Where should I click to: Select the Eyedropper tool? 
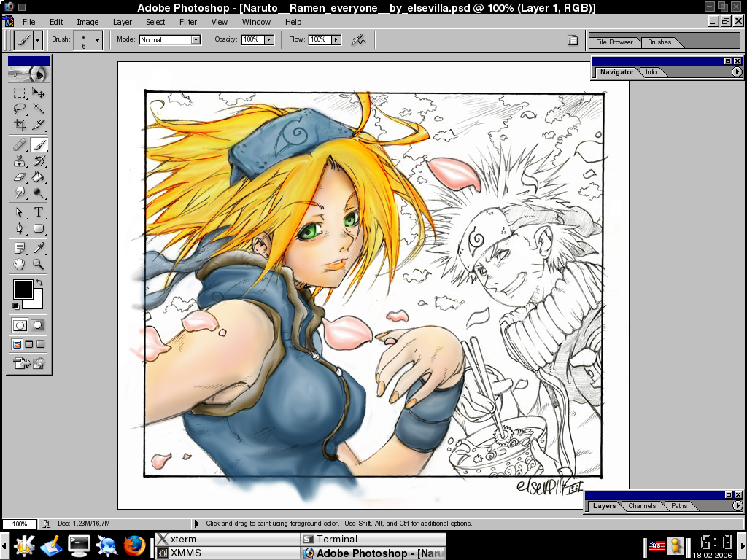pyautogui.click(x=38, y=248)
